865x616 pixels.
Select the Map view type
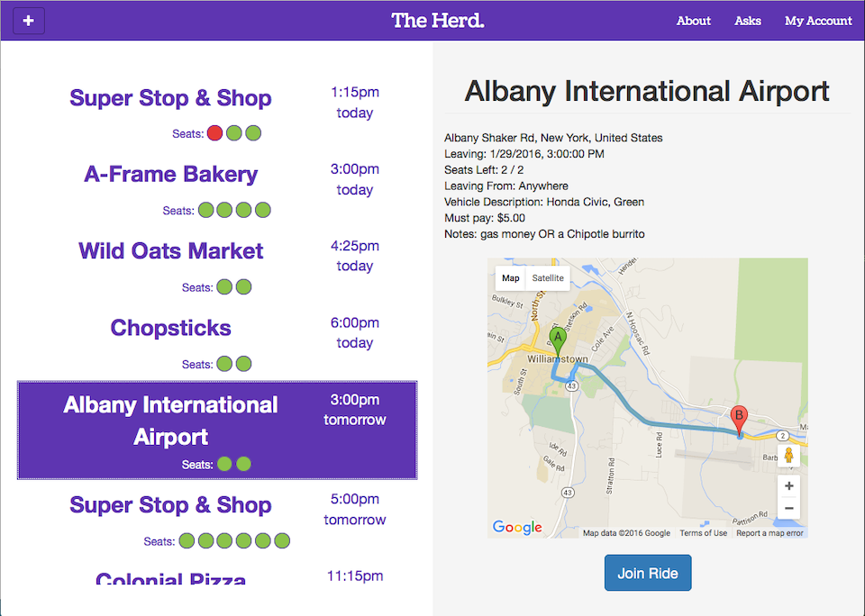coord(511,278)
